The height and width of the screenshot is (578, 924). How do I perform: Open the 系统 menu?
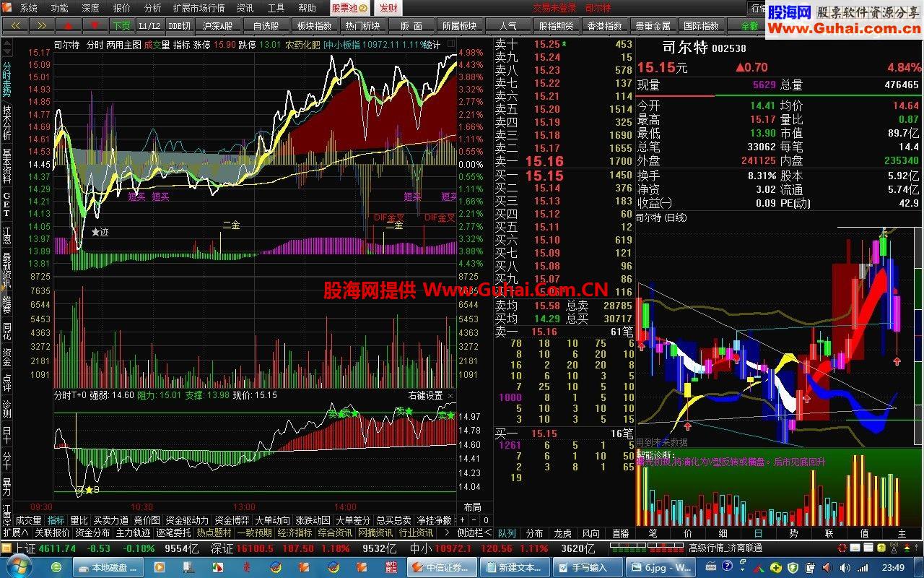pyautogui.click(x=28, y=8)
